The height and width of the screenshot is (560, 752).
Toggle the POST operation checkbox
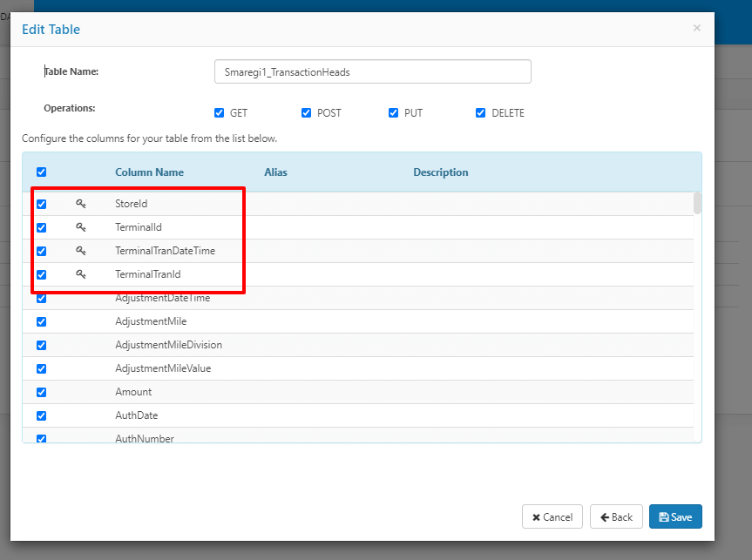(307, 113)
